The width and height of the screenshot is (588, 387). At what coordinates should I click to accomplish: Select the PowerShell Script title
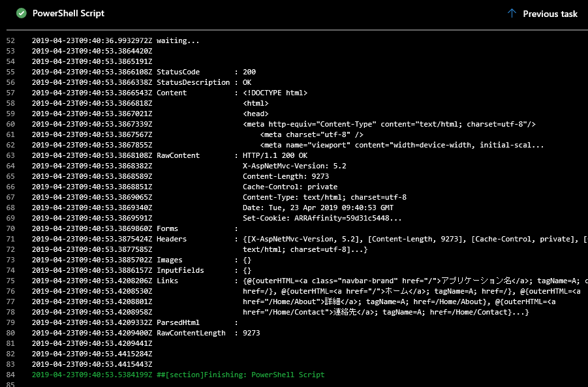point(69,13)
